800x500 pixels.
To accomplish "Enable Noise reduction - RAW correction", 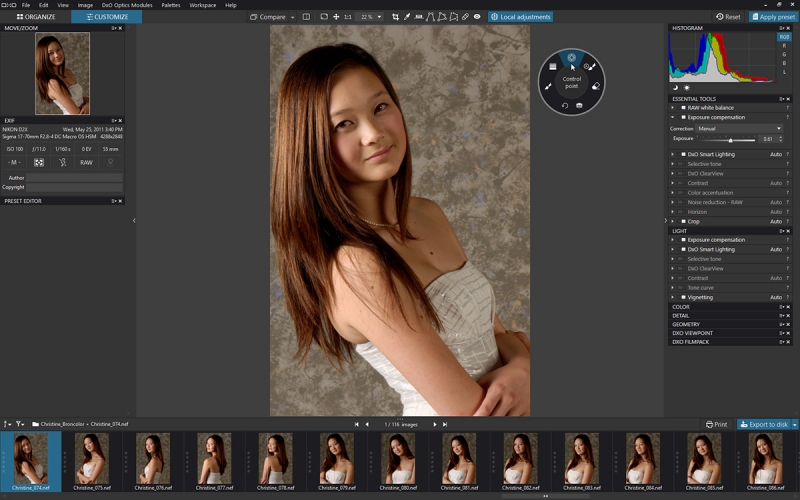I will pos(681,202).
